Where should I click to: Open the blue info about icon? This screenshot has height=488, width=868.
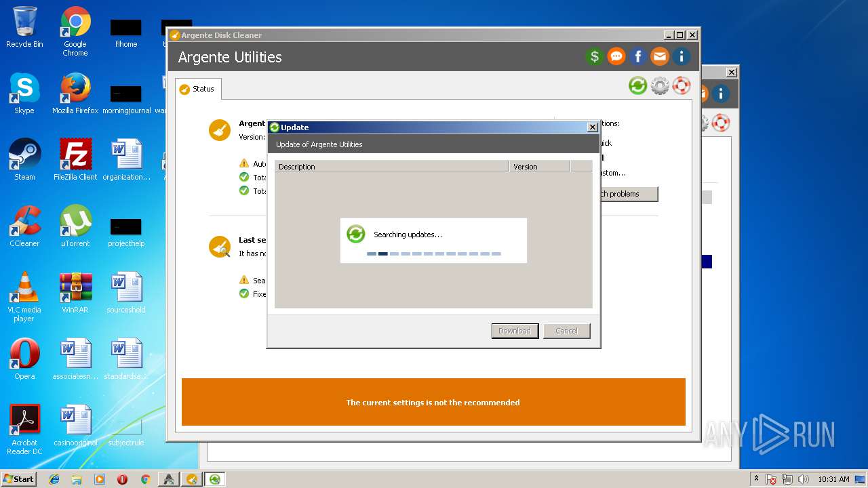tap(681, 56)
